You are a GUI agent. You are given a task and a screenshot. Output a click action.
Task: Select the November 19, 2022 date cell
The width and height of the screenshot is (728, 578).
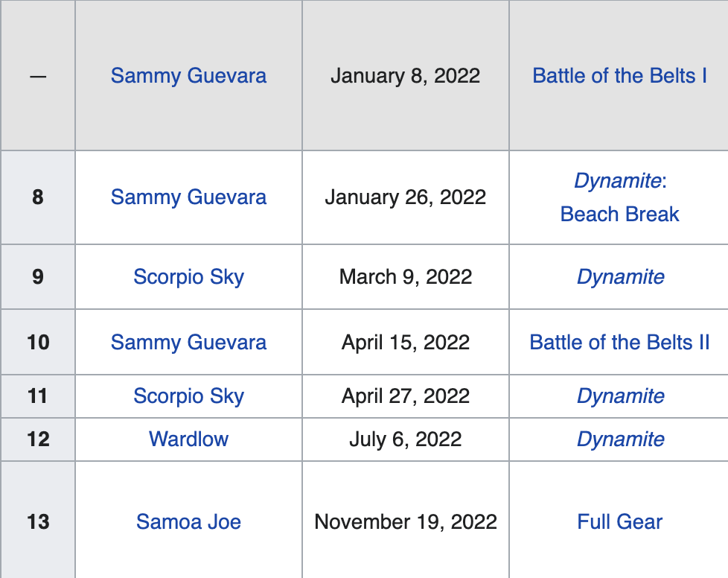tap(406, 522)
